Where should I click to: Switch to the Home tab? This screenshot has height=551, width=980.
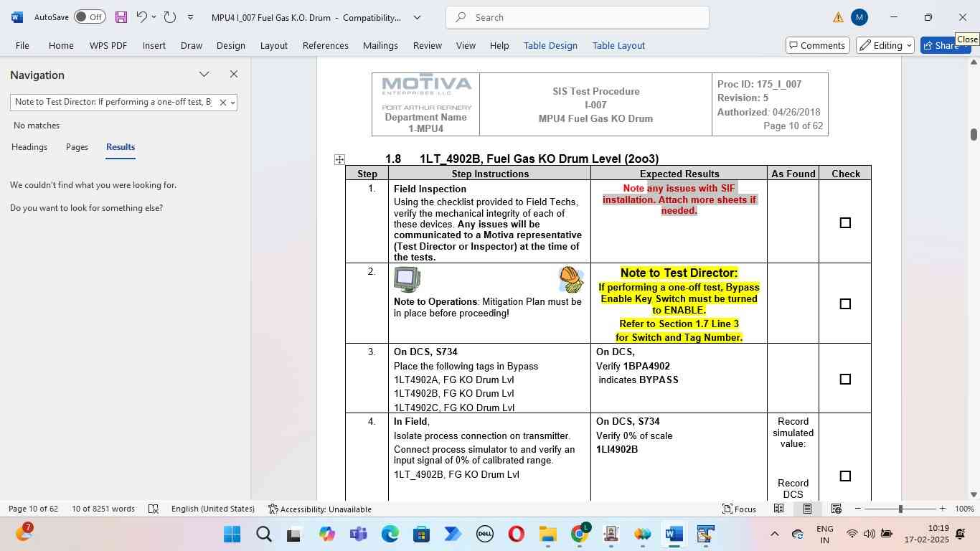click(61, 45)
